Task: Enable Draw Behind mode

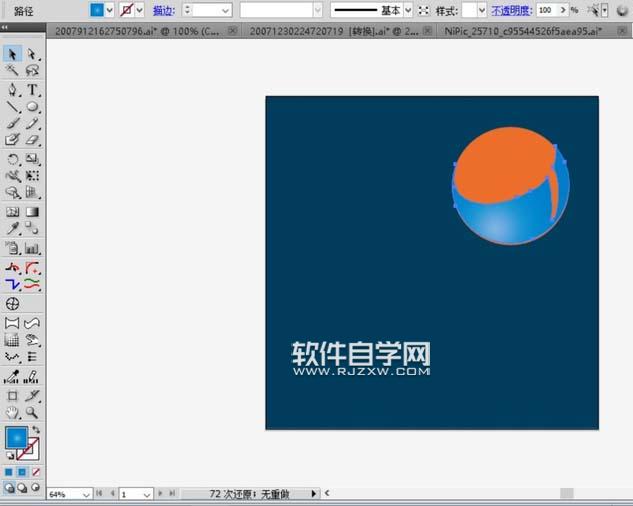Action: pos(22,488)
